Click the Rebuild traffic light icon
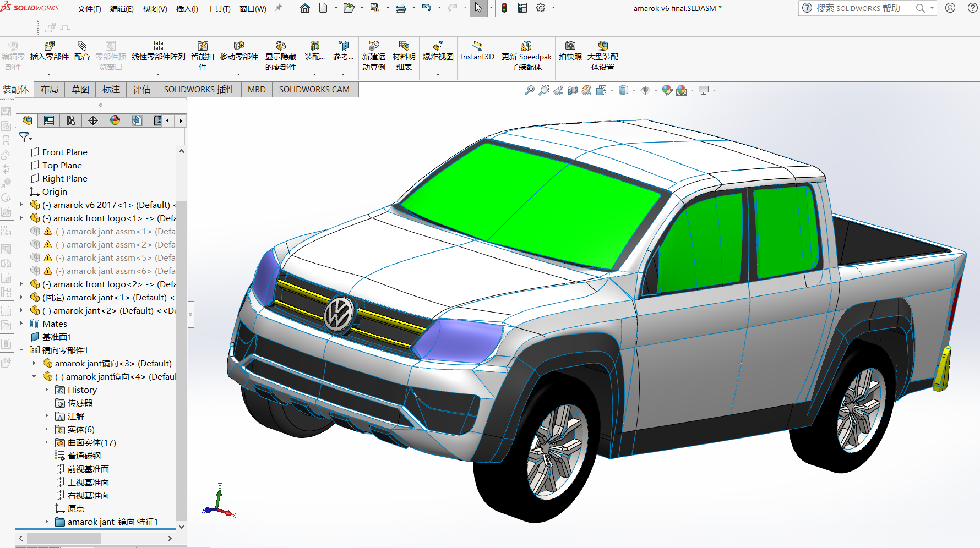This screenshot has width=980, height=548. 504,8
